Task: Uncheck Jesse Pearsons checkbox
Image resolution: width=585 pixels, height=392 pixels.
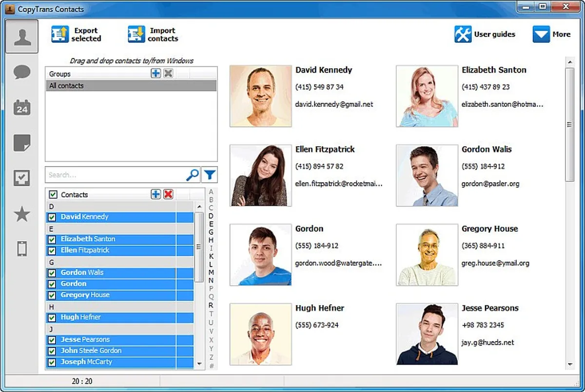Action: point(52,340)
